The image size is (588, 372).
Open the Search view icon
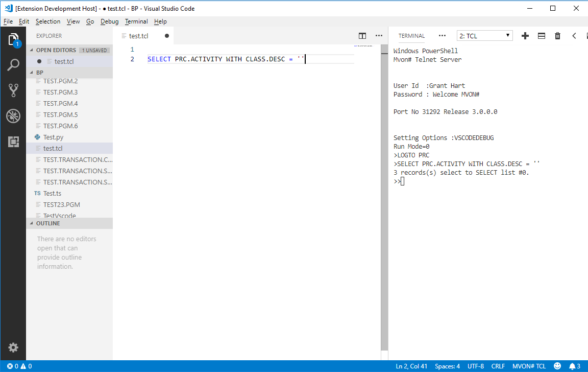(x=13, y=65)
